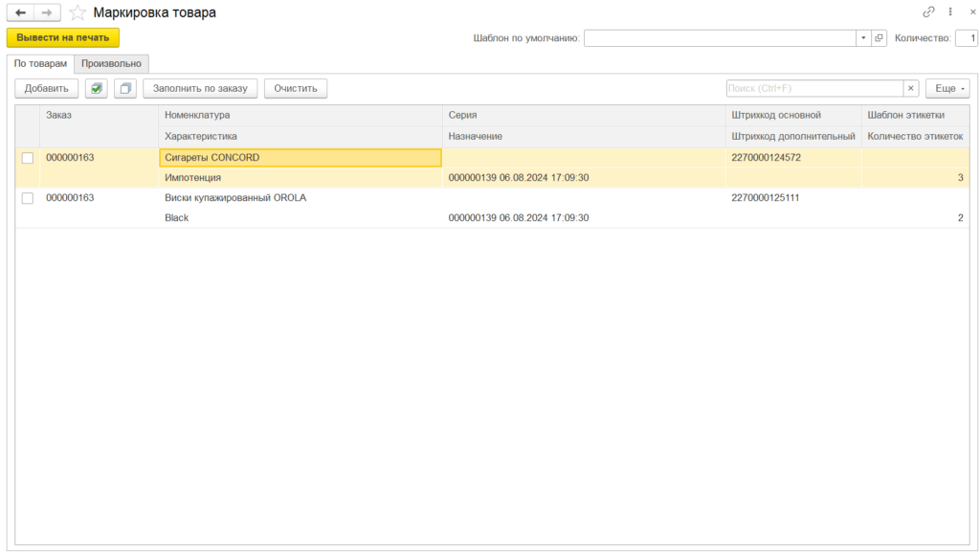Click the Очистить button
Screen dimensions: 980x554
coord(295,88)
